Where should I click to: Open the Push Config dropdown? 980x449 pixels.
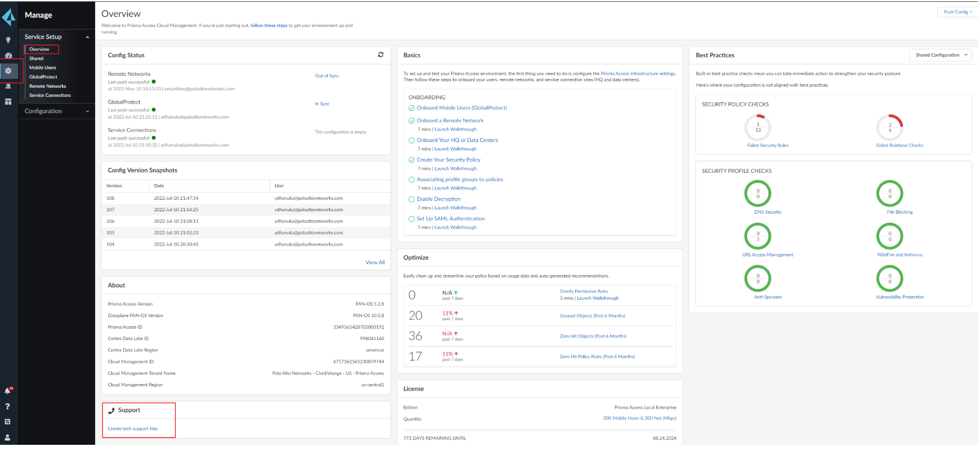pos(958,12)
